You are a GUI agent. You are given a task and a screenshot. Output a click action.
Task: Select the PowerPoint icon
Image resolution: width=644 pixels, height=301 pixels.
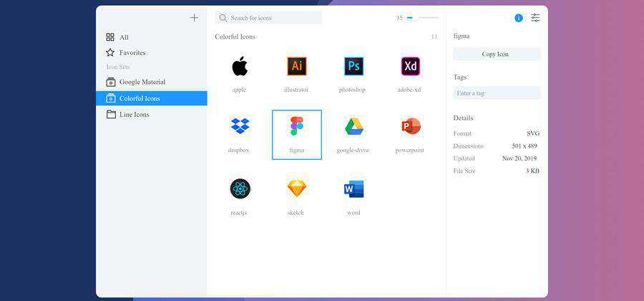pyautogui.click(x=411, y=127)
